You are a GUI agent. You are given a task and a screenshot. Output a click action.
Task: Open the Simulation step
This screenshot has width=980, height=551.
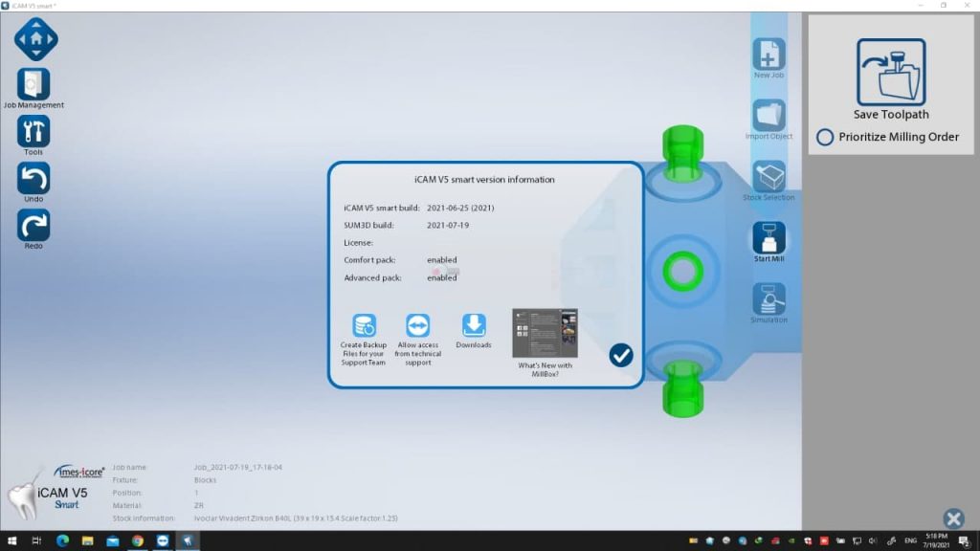768,299
